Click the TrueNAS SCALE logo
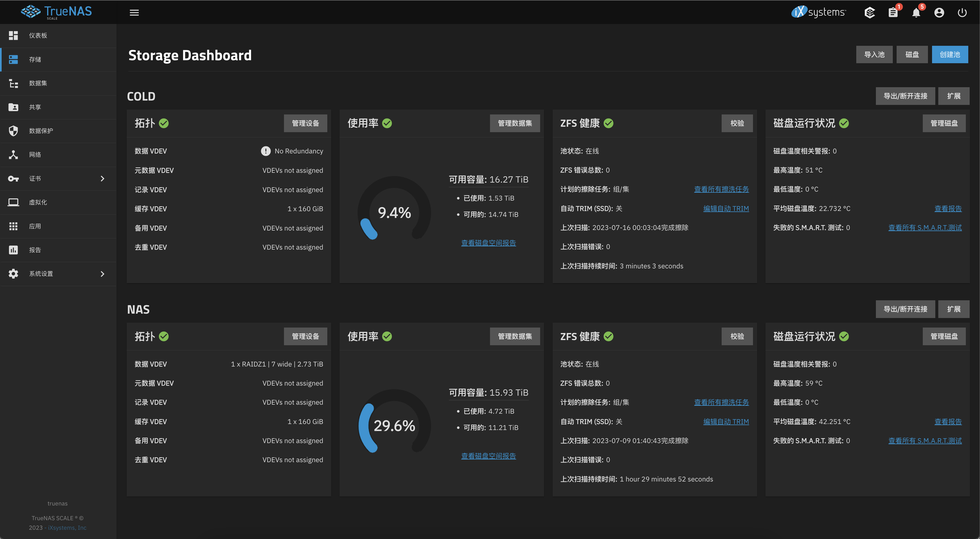Screen dimensions: 980x539 pos(56,12)
